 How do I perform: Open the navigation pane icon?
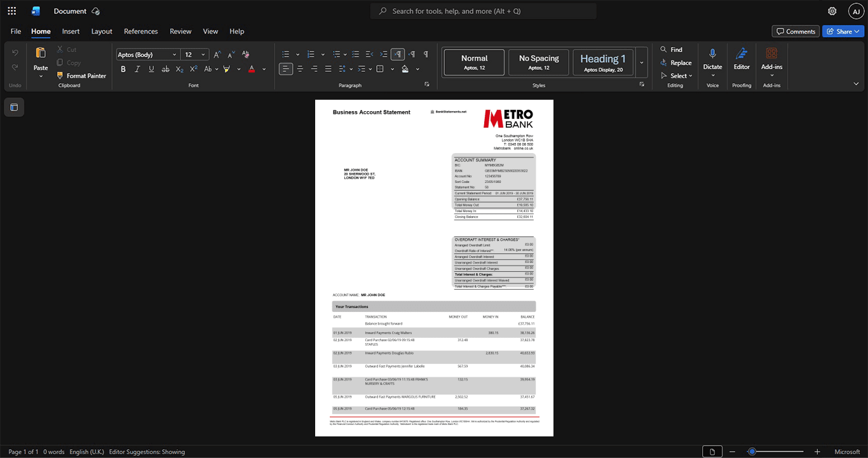point(14,107)
